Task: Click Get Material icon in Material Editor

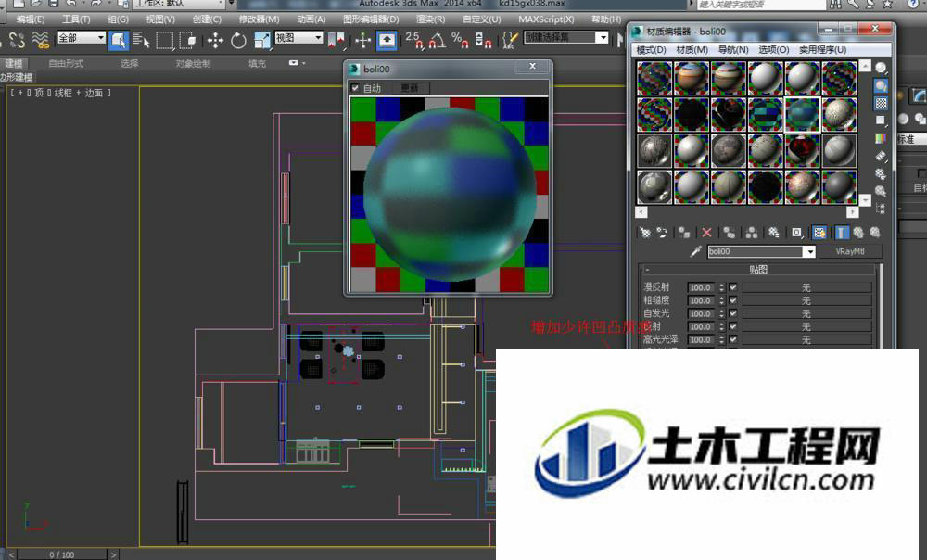Action: coord(645,233)
